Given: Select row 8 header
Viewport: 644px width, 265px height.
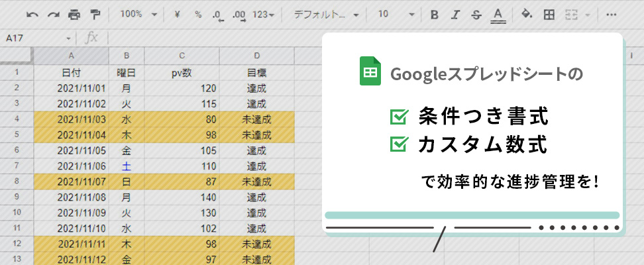Looking at the screenshot, I should tap(17, 181).
